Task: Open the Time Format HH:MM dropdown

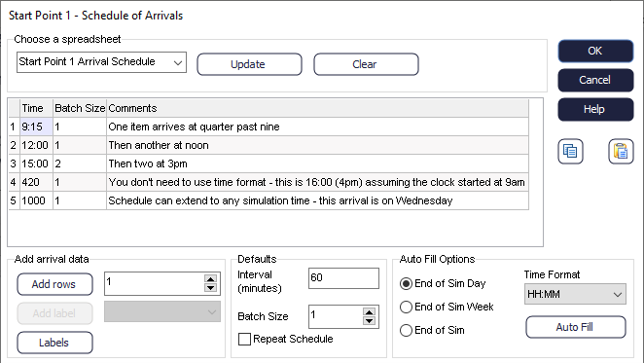Action: pos(575,294)
